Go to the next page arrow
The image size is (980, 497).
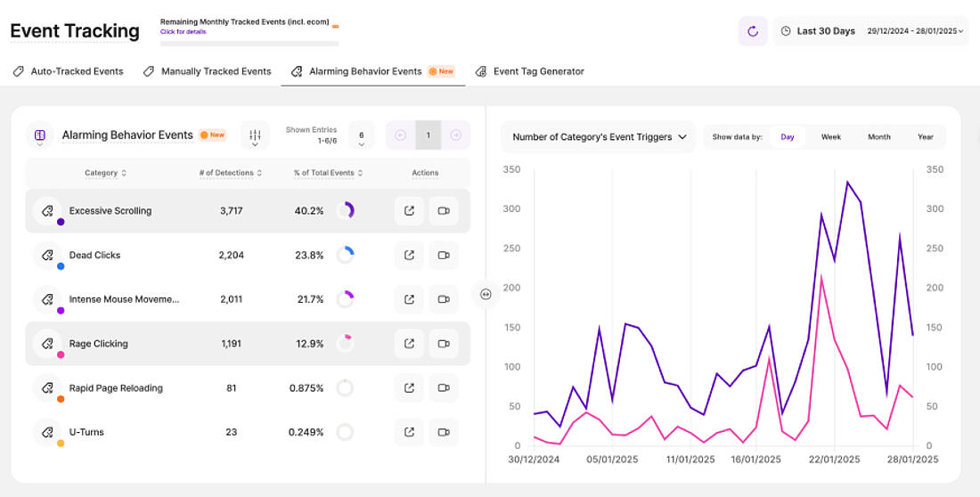pyautogui.click(x=455, y=135)
